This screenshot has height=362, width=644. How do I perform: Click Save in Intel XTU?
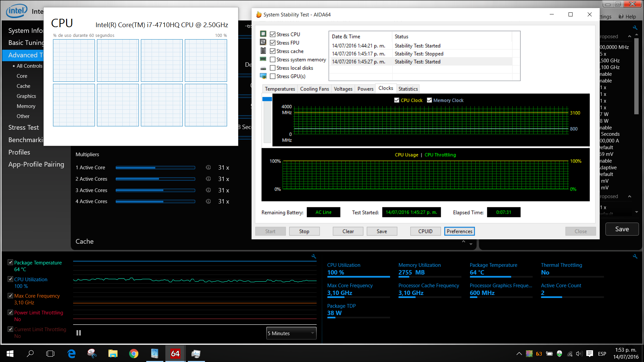622,229
